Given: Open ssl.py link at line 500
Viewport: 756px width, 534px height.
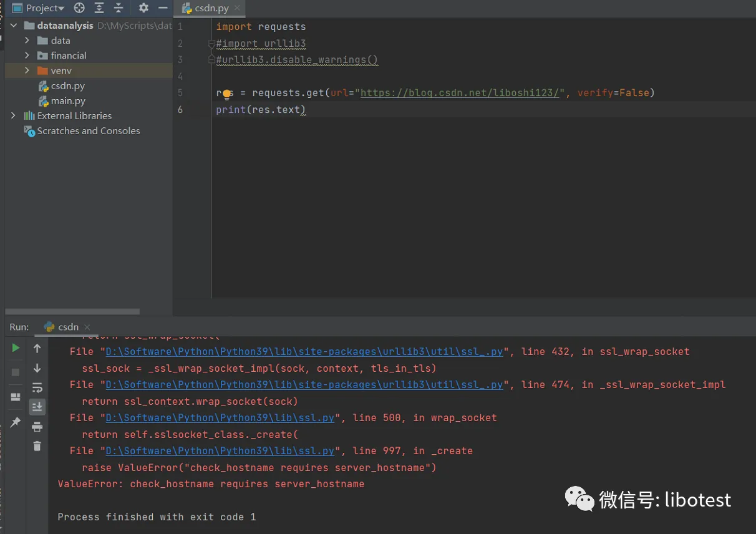Looking at the screenshot, I should coord(220,418).
